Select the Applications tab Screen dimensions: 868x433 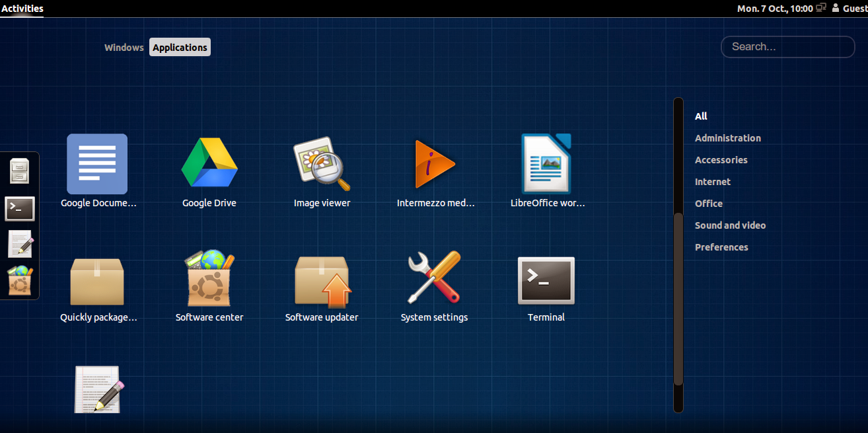point(180,47)
